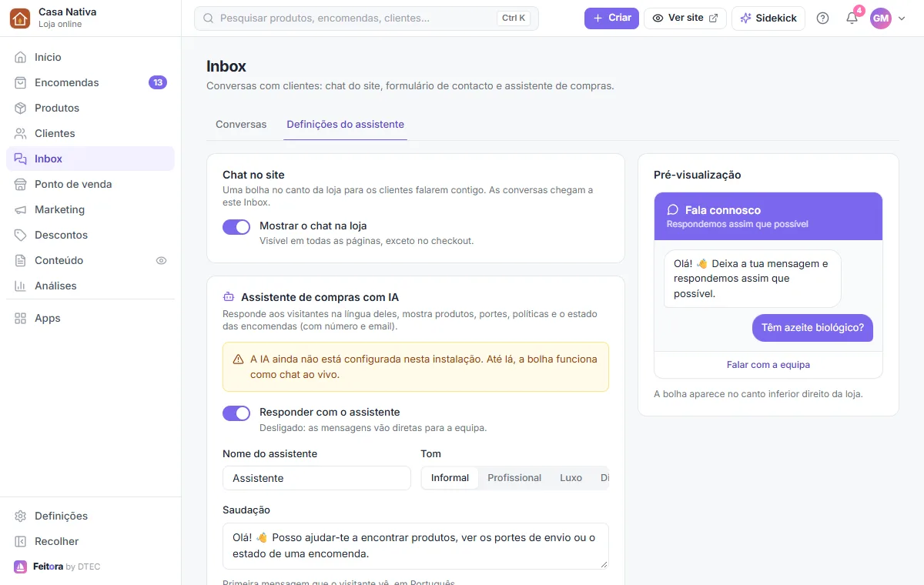Screen dimensions: 924x585
Task: Open Produtos in the sidebar
Action: click(x=90, y=108)
